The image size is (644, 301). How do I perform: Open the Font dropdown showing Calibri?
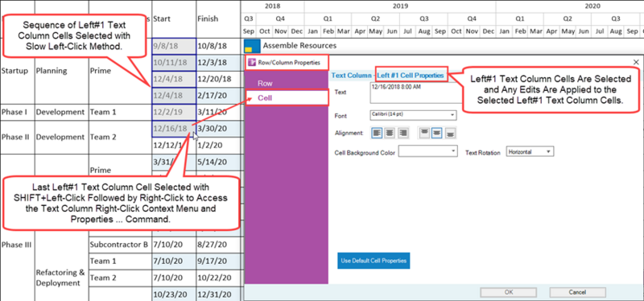click(413, 115)
